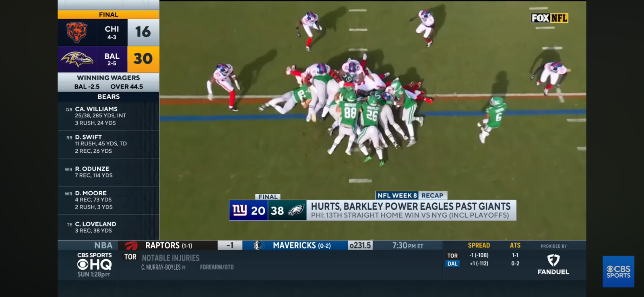This screenshot has height=297, width=644.
Task: Click the FOREARM/GTD injury status
Action: [x=217, y=267]
